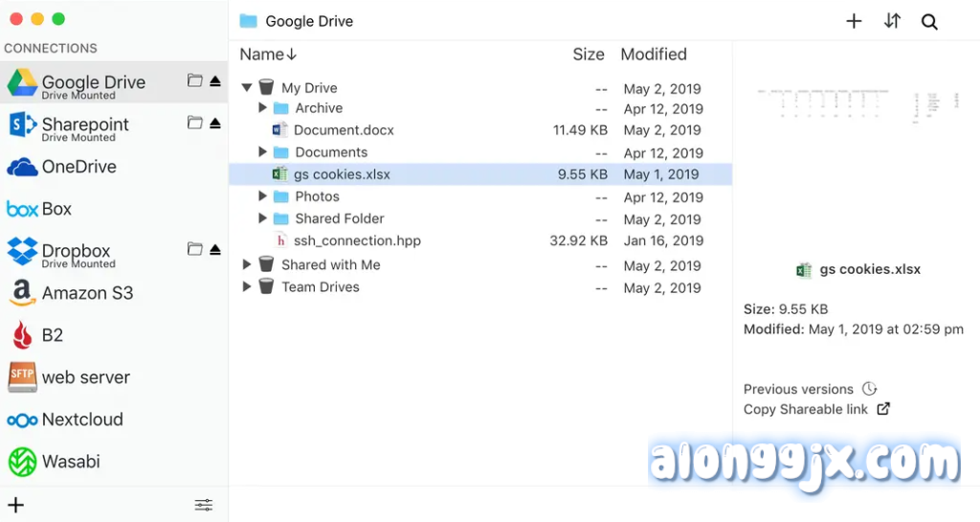Open Sharepoint drive folder icon
980x522 pixels.
(195, 124)
